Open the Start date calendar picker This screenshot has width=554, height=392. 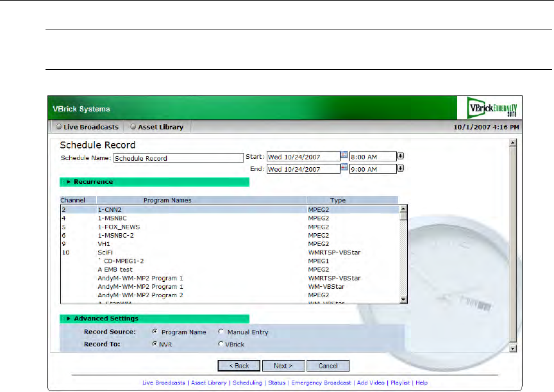point(344,156)
